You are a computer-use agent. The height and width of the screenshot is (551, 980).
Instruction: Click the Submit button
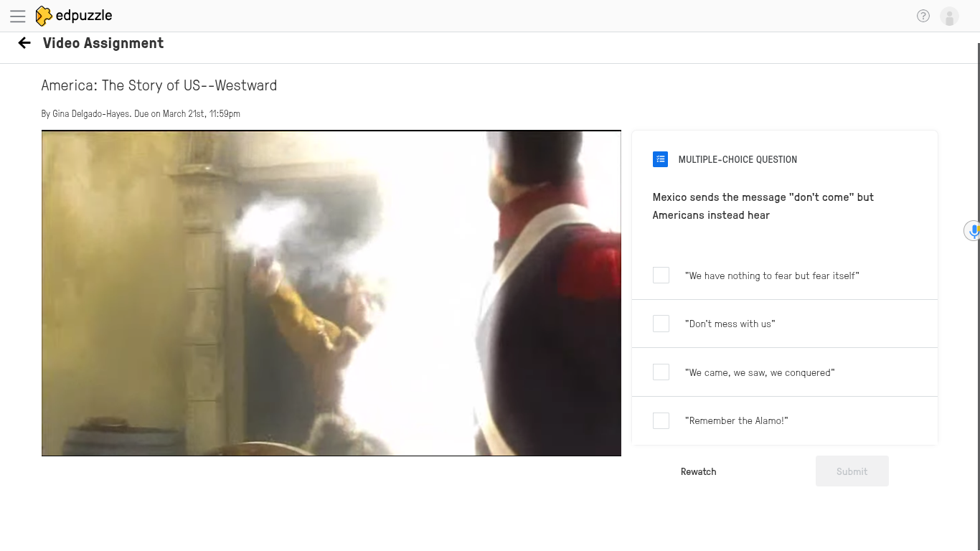(852, 471)
